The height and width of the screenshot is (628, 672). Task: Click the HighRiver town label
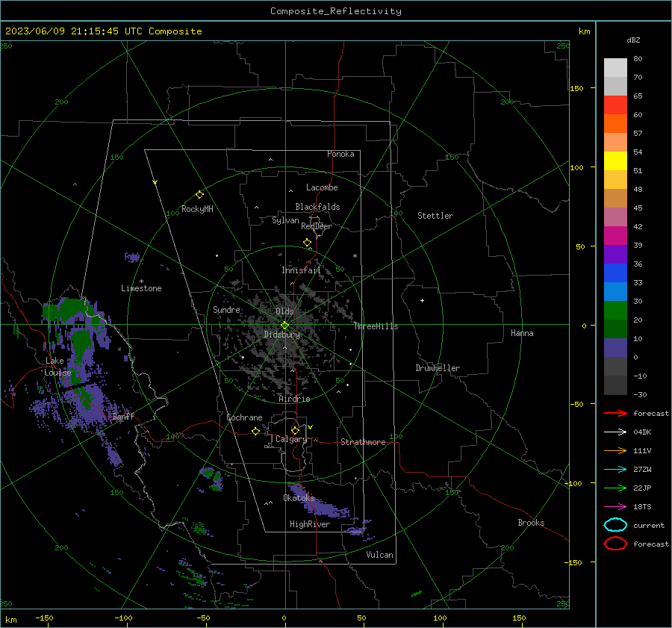[310, 524]
